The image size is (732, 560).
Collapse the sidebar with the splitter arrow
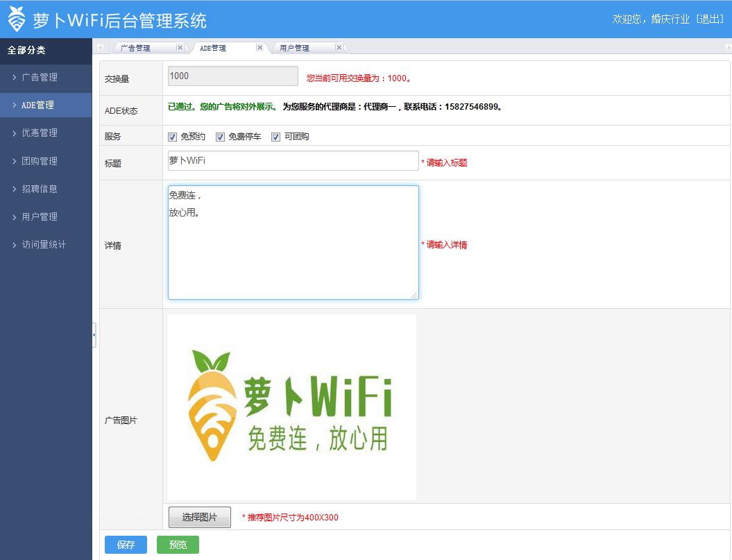(x=94, y=335)
